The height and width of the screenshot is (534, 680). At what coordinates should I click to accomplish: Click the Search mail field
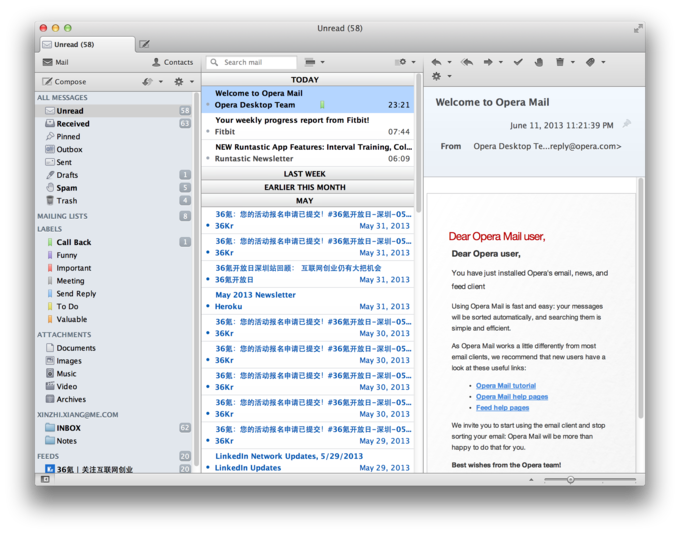[x=252, y=62]
